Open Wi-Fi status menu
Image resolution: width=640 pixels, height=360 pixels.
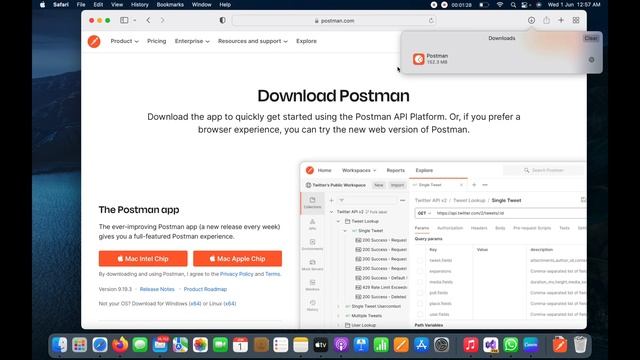(x=500, y=5)
